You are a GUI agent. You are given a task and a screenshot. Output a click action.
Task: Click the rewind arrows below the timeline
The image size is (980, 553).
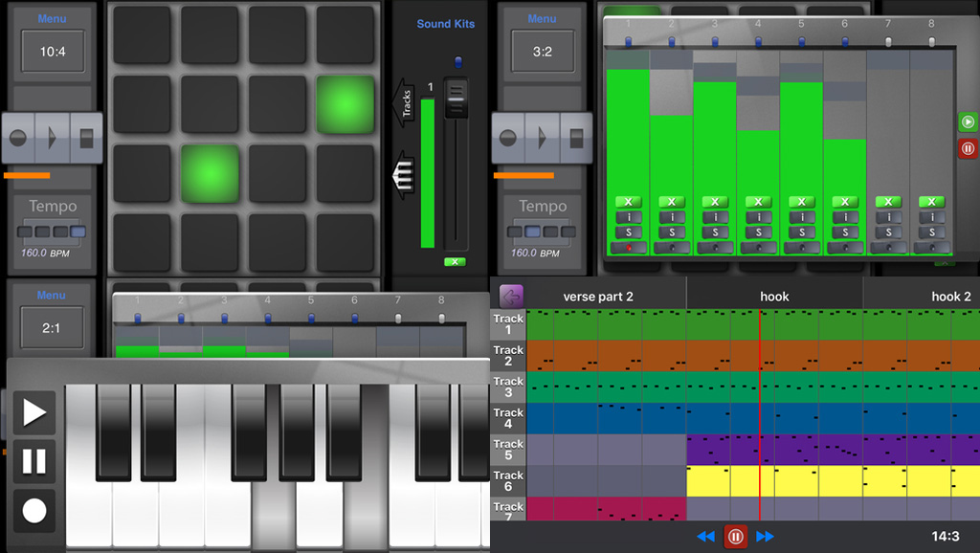point(705,537)
